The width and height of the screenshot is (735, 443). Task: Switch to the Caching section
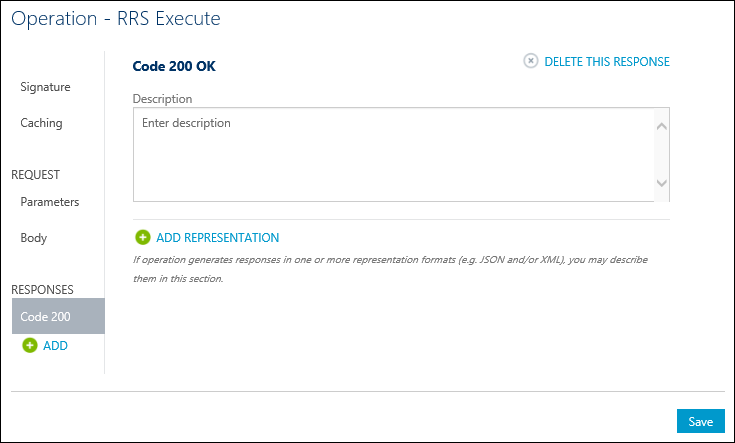click(x=41, y=123)
